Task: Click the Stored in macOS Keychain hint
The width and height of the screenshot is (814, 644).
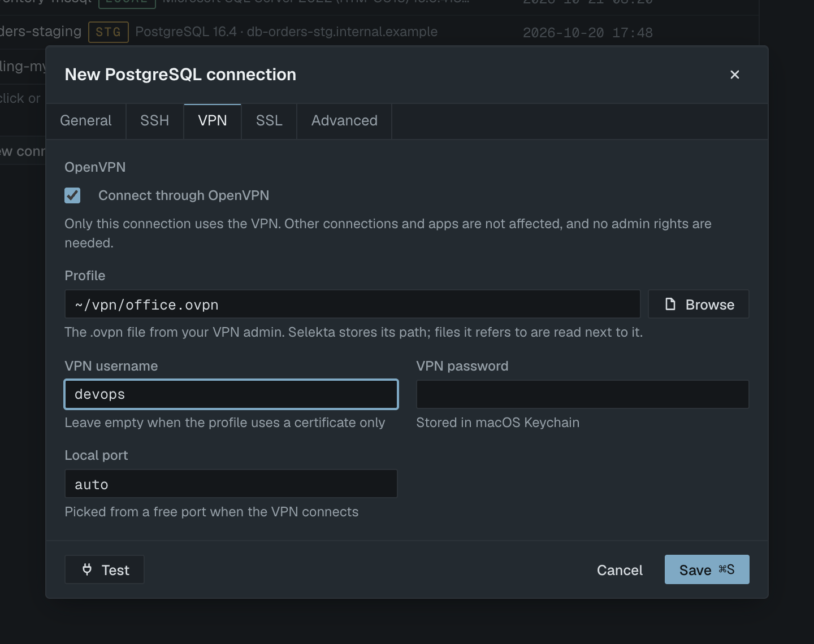Action: pyautogui.click(x=498, y=423)
